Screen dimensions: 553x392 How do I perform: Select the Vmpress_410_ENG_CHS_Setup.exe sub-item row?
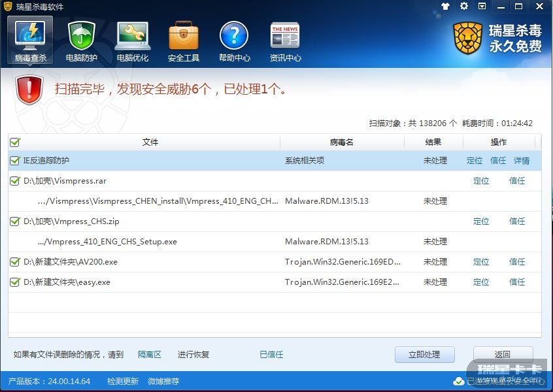[x=275, y=242]
